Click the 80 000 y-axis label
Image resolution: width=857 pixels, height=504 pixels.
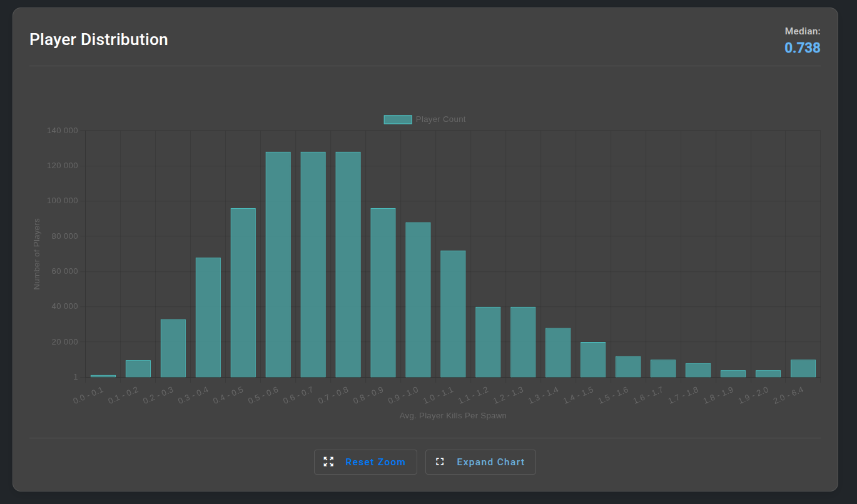65,236
